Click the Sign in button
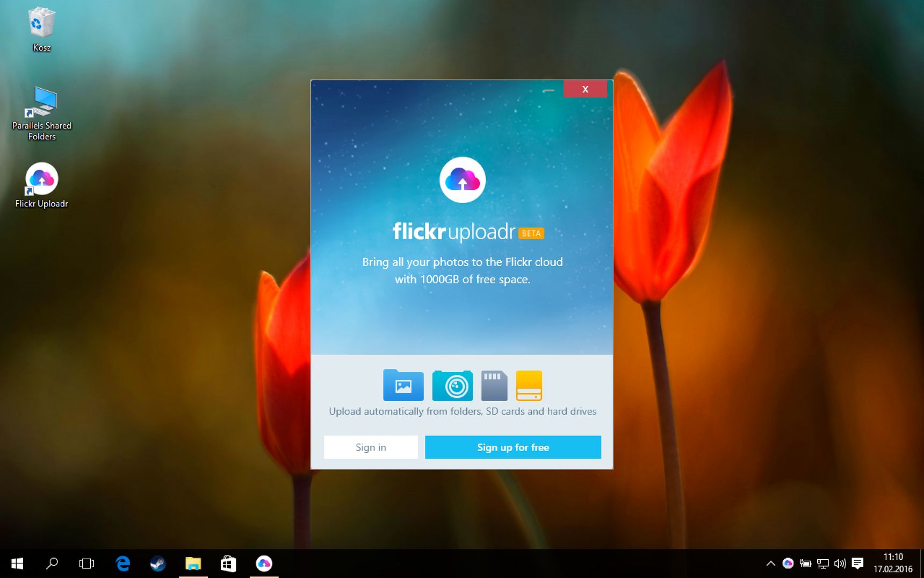The height and width of the screenshot is (578, 924). click(371, 447)
